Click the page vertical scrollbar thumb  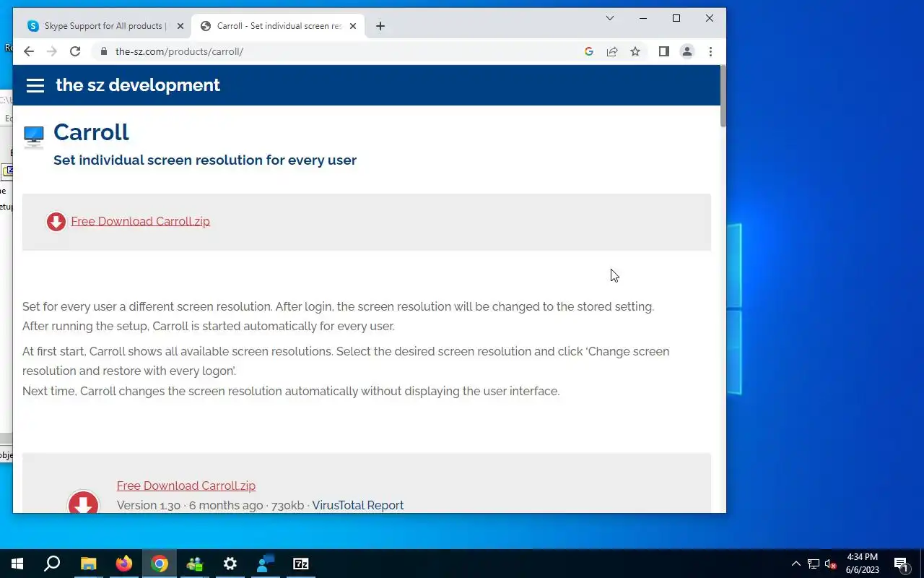(x=723, y=96)
